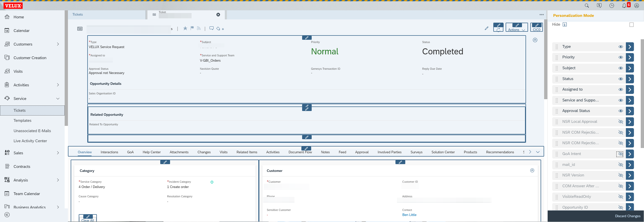Image resolution: width=644 pixels, height=222 pixels.
Task: Open the user profile icon
Action: pyautogui.click(x=637, y=6)
